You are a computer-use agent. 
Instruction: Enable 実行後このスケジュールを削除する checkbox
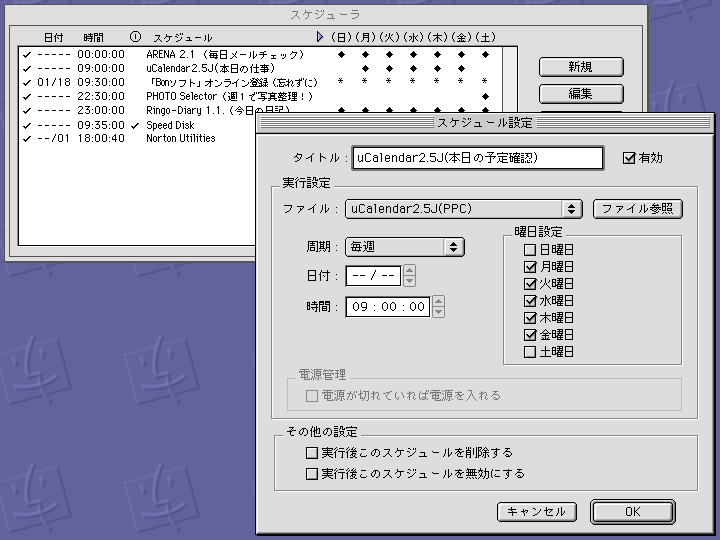[312, 453]
